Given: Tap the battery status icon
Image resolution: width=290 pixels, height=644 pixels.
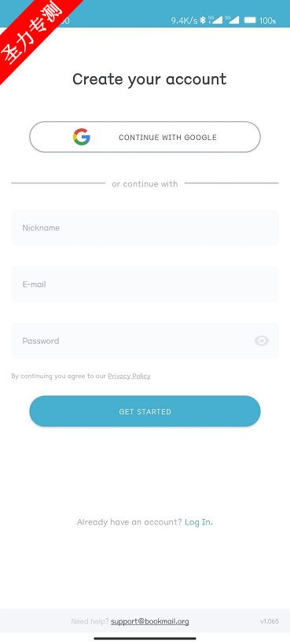Looking at the screenshot, I should (250, 20).
